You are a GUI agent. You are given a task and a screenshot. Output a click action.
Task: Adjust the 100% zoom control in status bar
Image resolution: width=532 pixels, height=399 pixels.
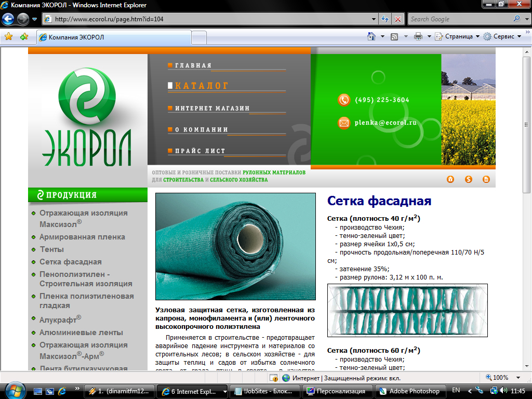pos(500,377)
